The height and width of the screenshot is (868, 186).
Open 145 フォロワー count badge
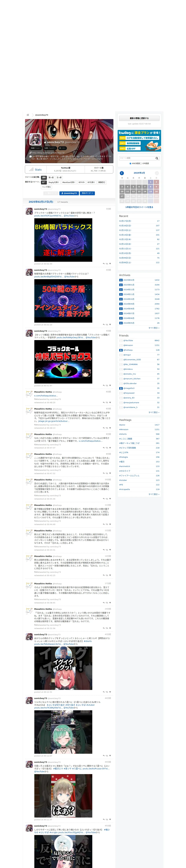(50, 148)
